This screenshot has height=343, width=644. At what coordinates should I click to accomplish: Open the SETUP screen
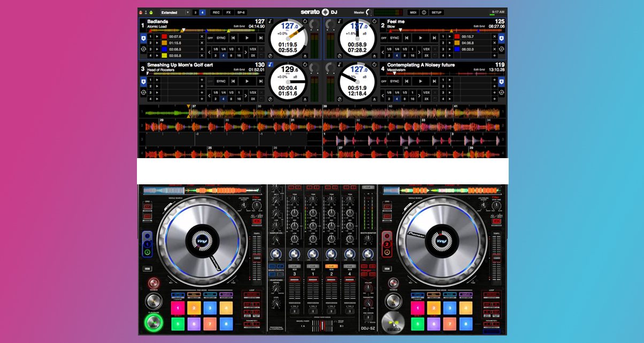click(436, 12)
